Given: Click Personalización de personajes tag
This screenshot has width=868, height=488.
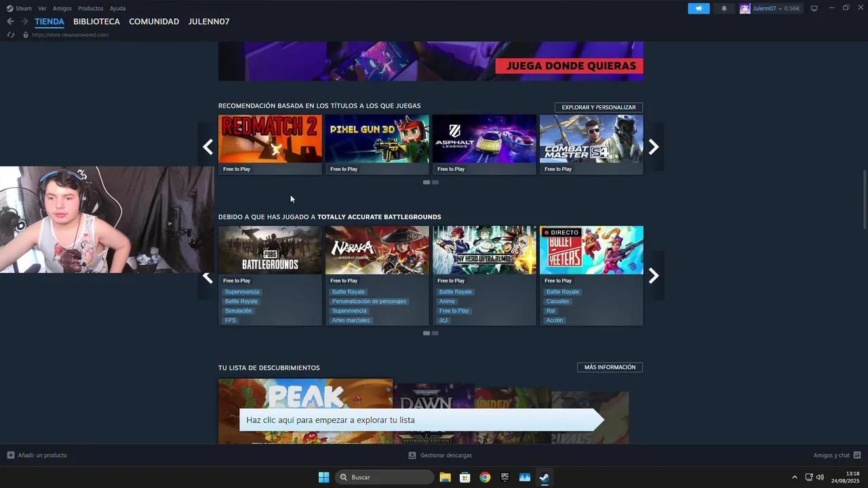Looking at the screenshot, I should pyautogui.click(x=369, y=302).
